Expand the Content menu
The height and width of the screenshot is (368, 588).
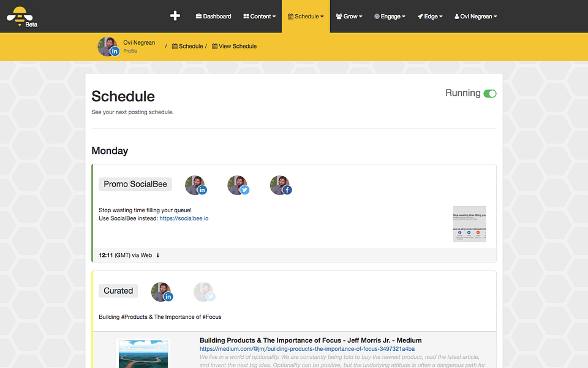259,16
